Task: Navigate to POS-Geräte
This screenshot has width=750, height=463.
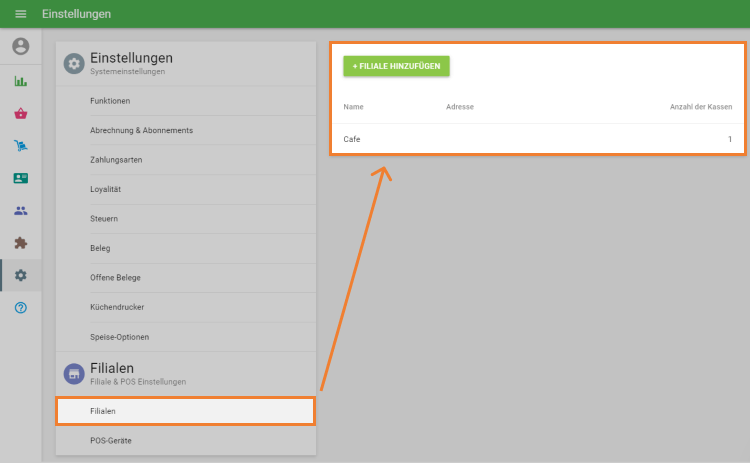Action: point(110,440)
